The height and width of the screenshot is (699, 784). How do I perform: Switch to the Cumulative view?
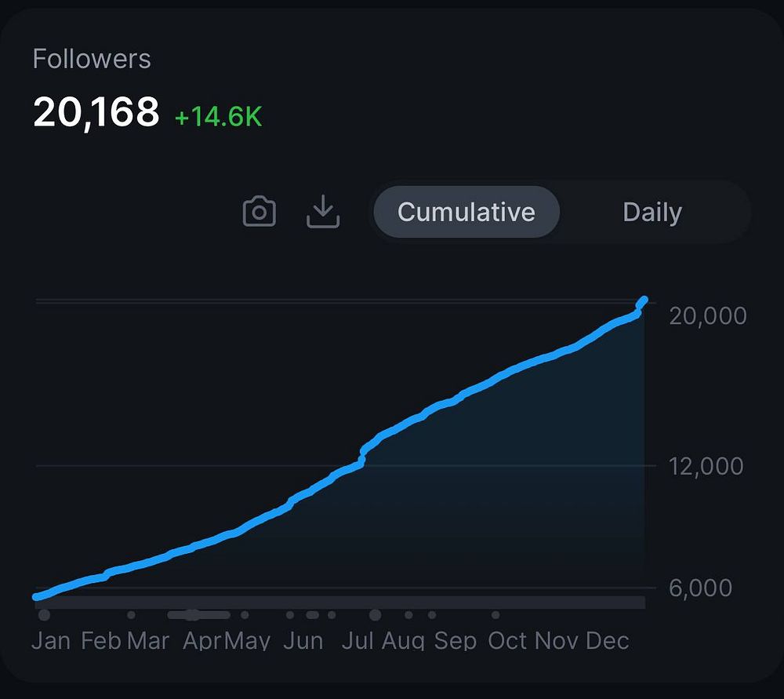(466, 212)
